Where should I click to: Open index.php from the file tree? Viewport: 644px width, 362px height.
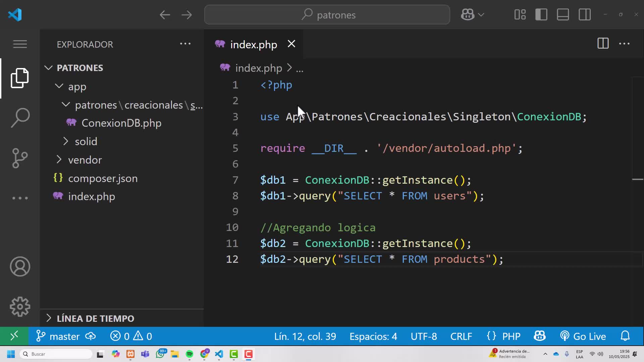91,196
